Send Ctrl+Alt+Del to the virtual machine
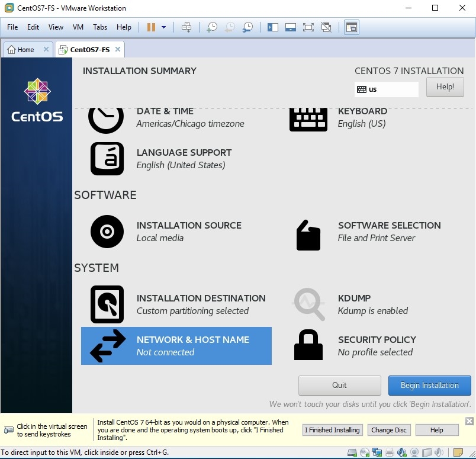The width and height of the screenshot is (476, 459). click(x=186, y=27)
